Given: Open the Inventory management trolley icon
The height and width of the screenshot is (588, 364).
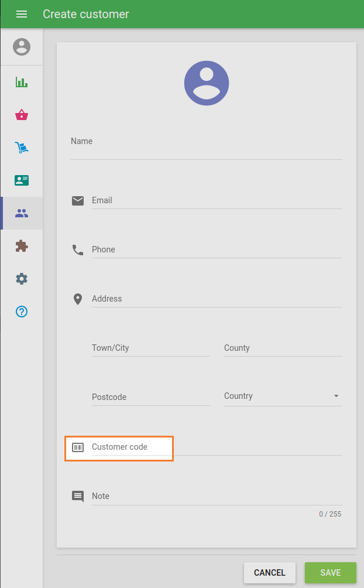Looking at the screenshot, I should [x=22, y=148].
